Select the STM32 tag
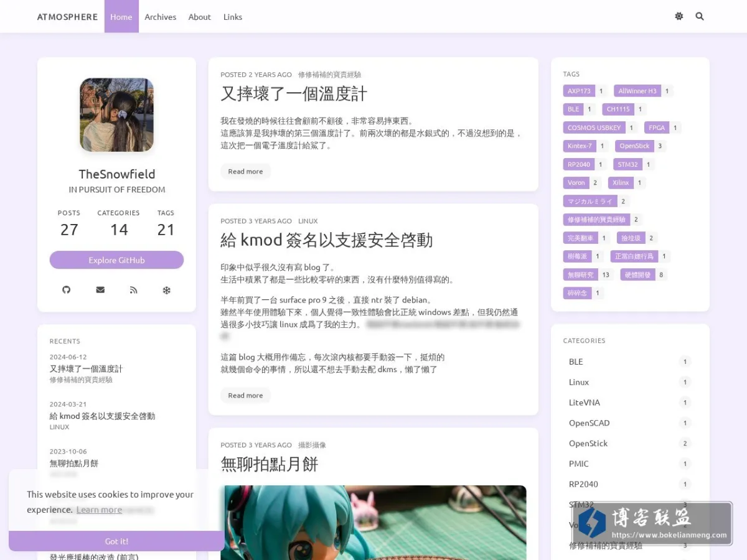The height and width of the screenshot is (560, 747). tap(627, 164)
